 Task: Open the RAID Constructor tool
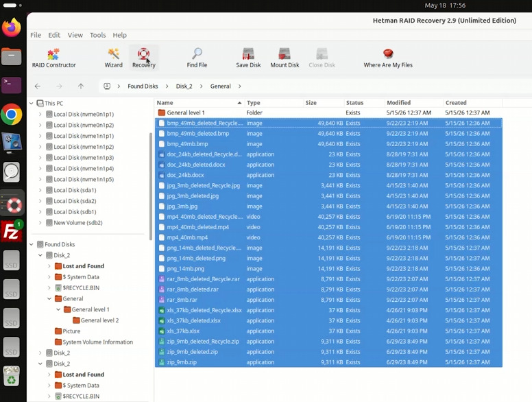[53, 58]
